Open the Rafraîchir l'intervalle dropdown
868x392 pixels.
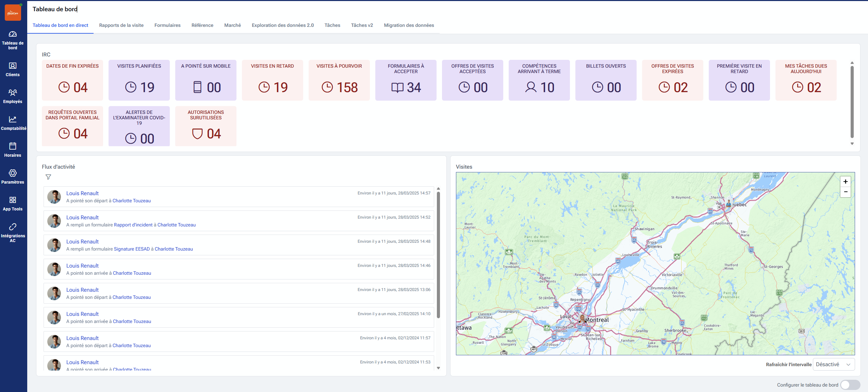click(x=834, y=364)
